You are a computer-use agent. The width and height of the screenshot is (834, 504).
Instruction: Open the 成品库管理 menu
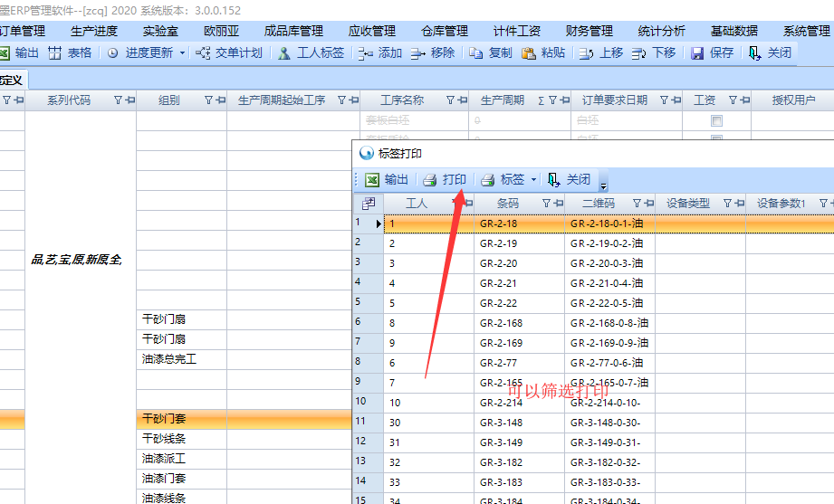295,31
